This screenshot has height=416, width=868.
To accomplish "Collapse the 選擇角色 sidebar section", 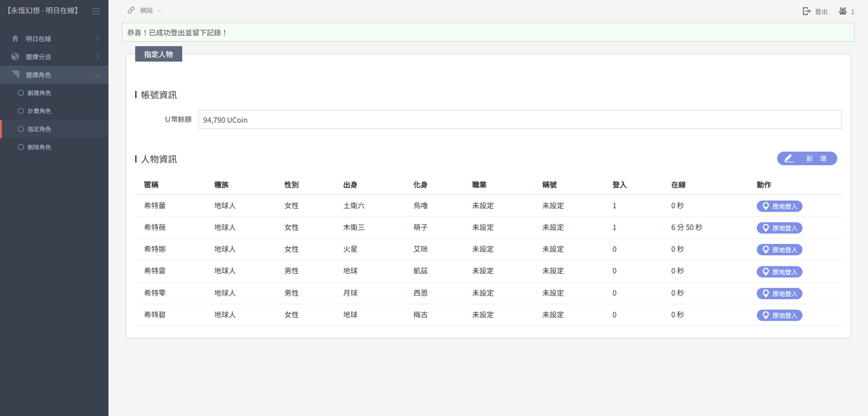I will [x=54, y=75].
